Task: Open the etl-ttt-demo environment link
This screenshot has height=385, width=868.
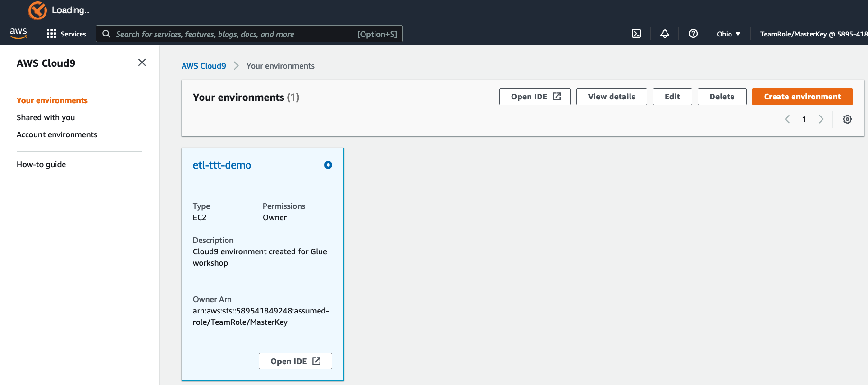Action: tap(222, 165)
